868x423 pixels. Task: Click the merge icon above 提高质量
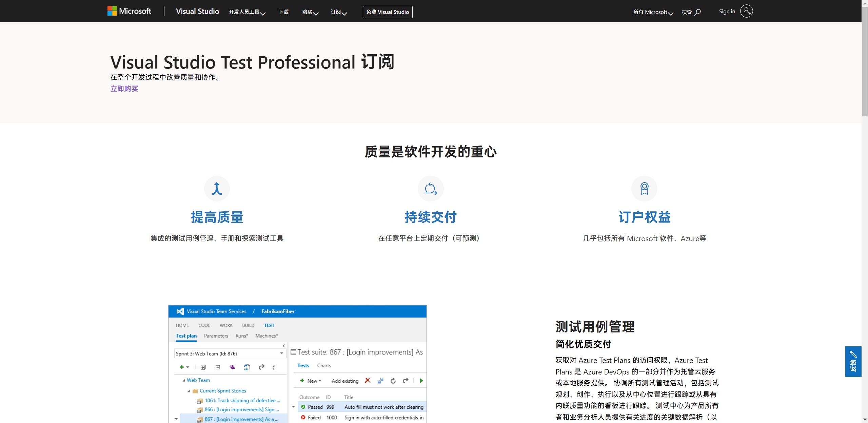coord(217,189)
